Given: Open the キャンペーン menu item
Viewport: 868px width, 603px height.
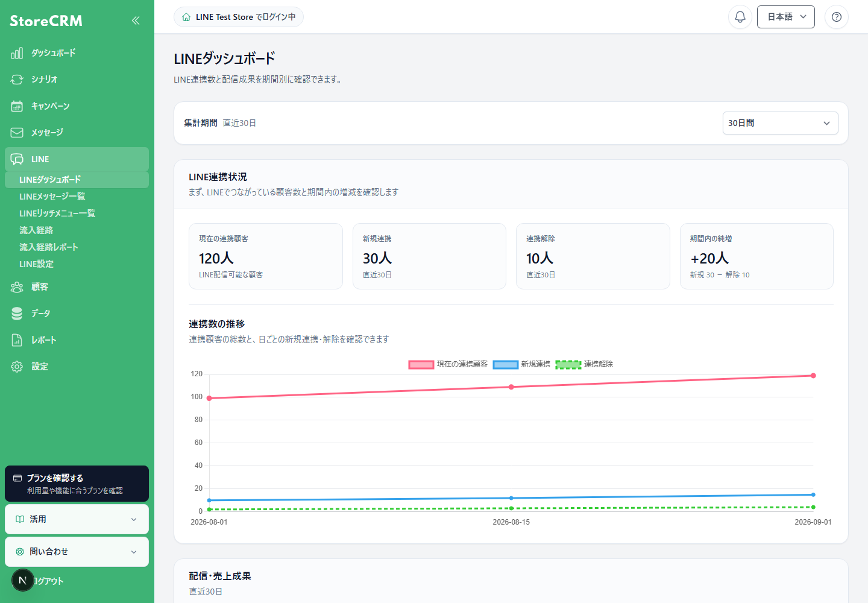Looking at the screenshot, I should [x=77, y=106].
